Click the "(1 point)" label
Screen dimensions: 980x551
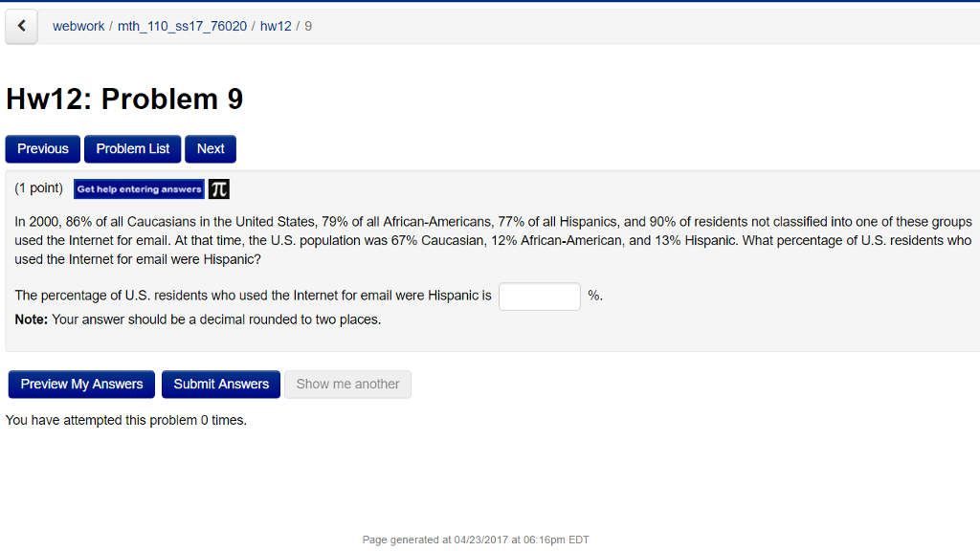(38, 187)
